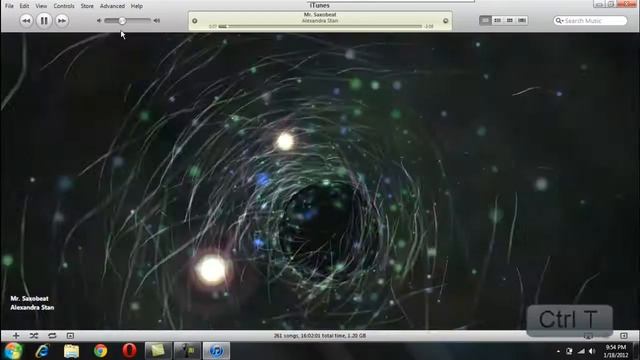Show or hide the artwork viewer
This screenshot has width=640, height=360.
click(70, 336)
